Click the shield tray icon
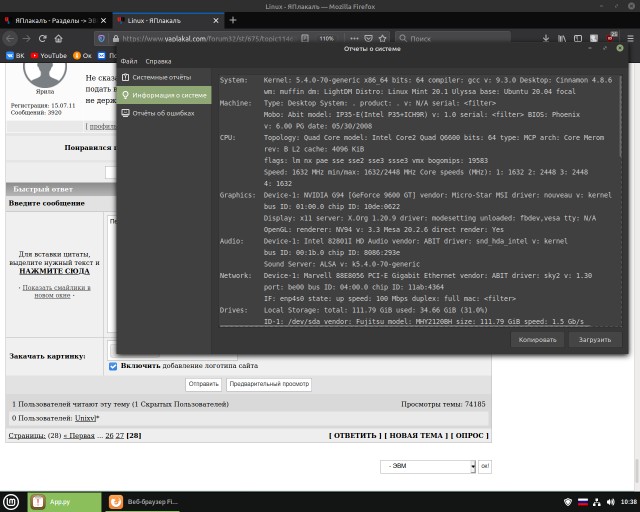This screenshot has height=512, width=640. click(567, 502)
